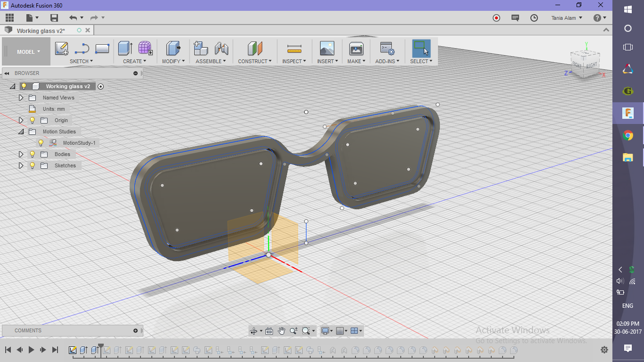Viewport: 644px width, 362px height.
Task: Open timeline settings gear
Action: click(604, 350)
